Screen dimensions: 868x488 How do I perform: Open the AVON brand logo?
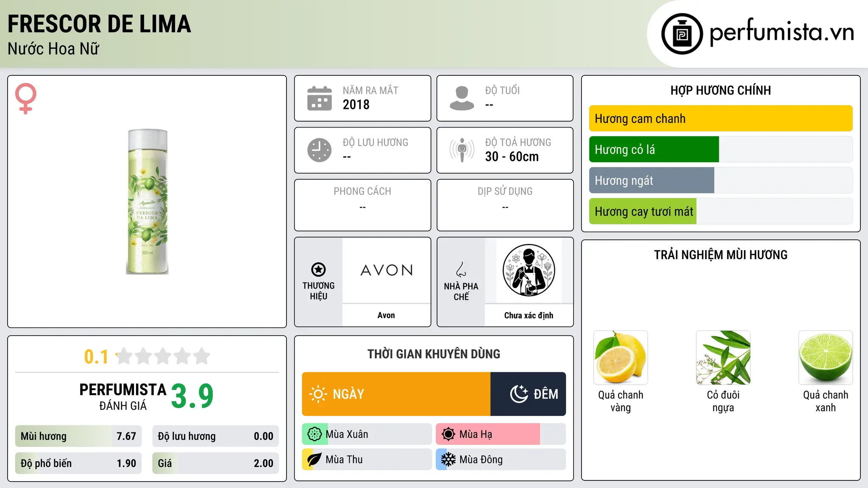tap(387, 270)
